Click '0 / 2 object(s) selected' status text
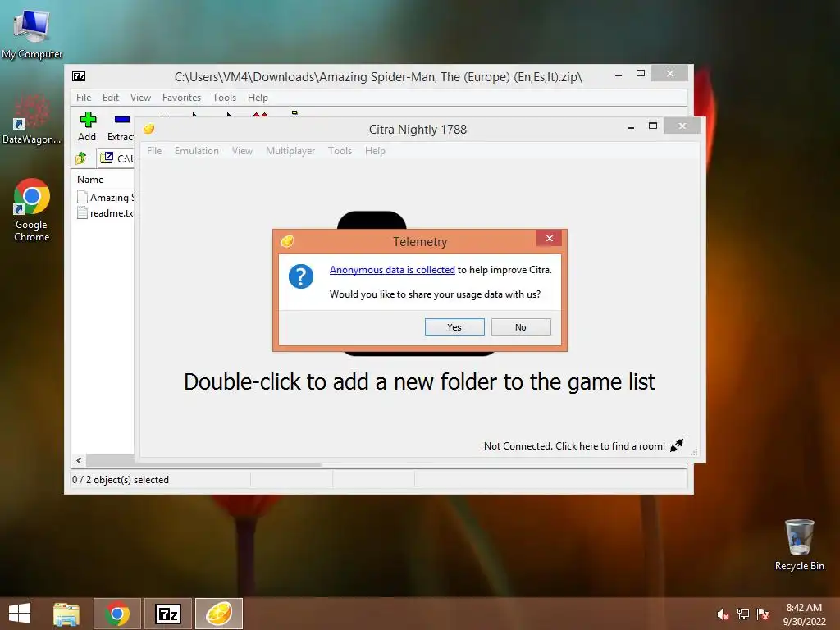 click(121, 479)
